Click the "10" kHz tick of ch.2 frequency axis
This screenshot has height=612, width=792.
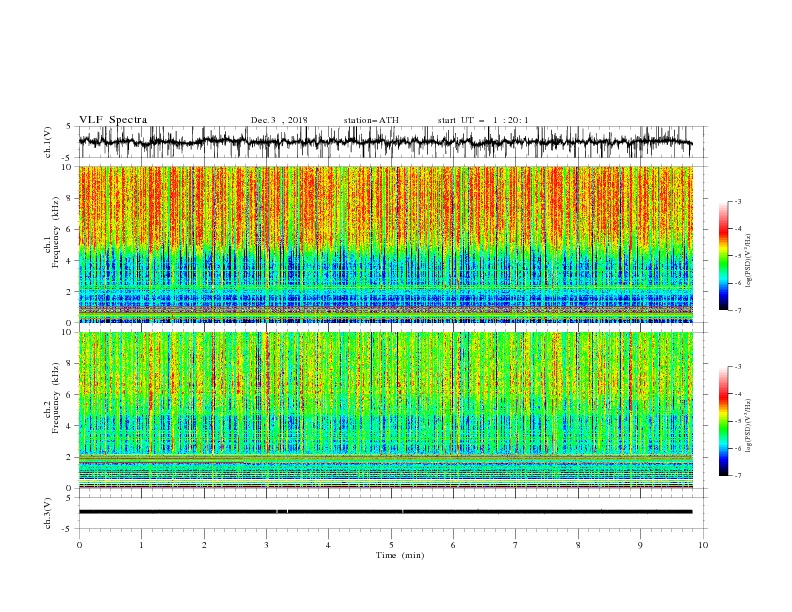[68, 332]
